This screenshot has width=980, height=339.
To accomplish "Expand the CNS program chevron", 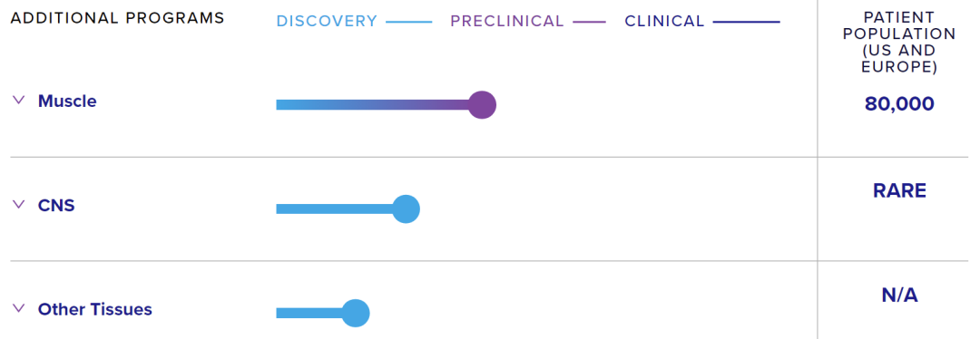I will (18, 204).
